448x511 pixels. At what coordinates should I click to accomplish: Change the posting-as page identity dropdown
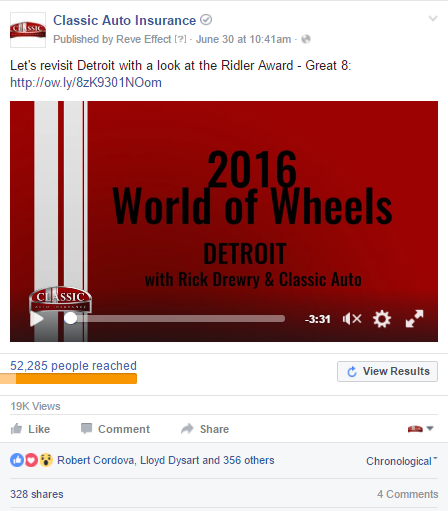point(420,429)
